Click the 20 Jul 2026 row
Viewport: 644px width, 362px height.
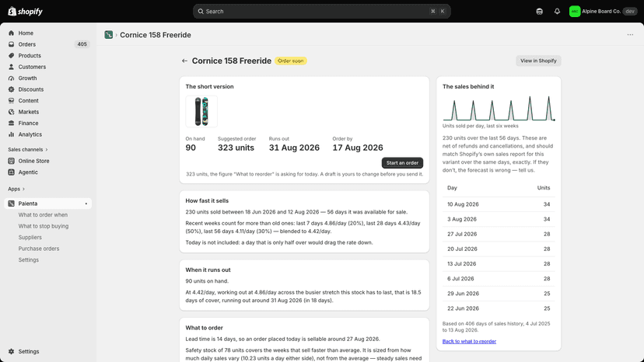tap(499, 249)
